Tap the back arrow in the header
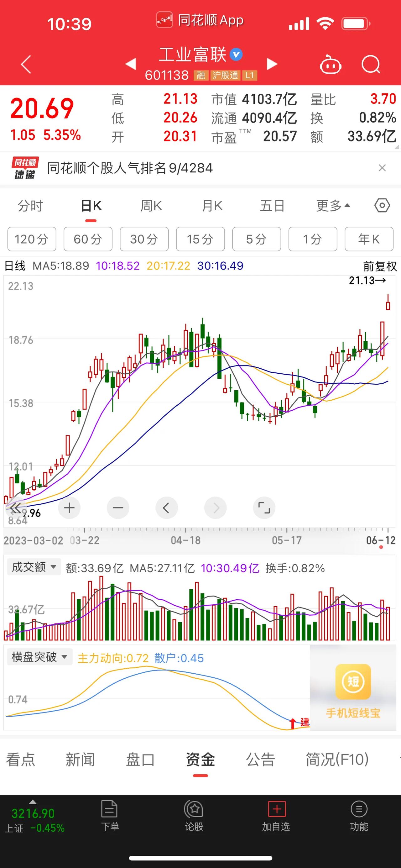 [x=26, y=64]
